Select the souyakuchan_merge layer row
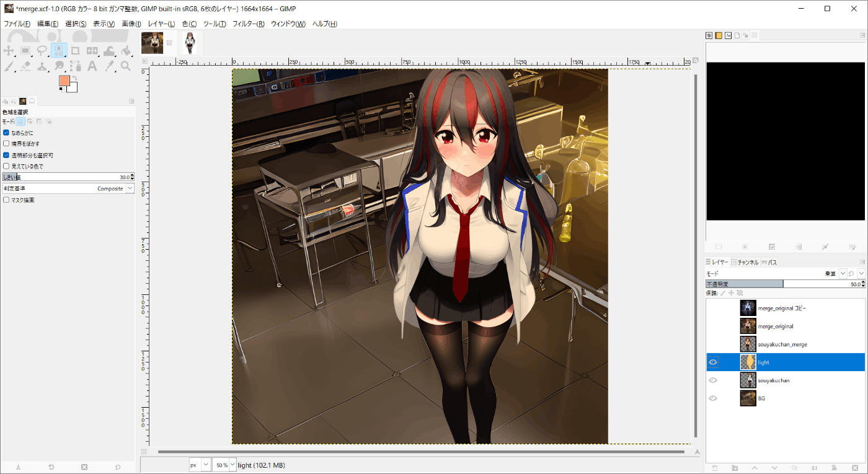Viewport: 868px width, 474px height. click(786, 344)
